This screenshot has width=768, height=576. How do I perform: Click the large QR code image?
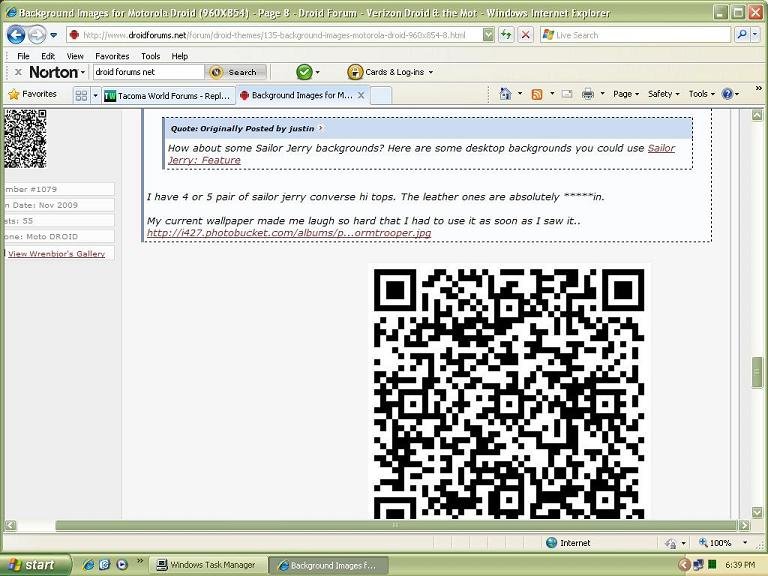509,393
